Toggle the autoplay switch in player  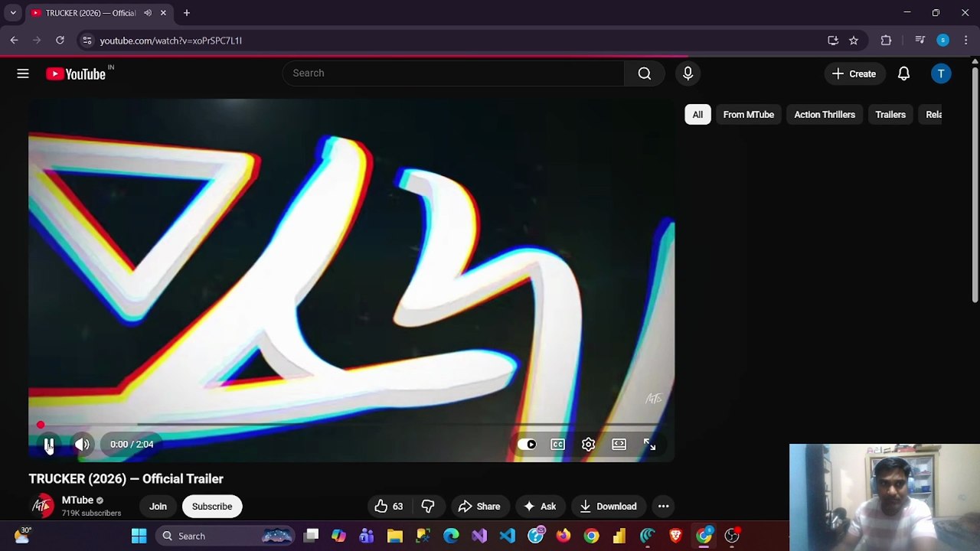(x=528, y=445)
